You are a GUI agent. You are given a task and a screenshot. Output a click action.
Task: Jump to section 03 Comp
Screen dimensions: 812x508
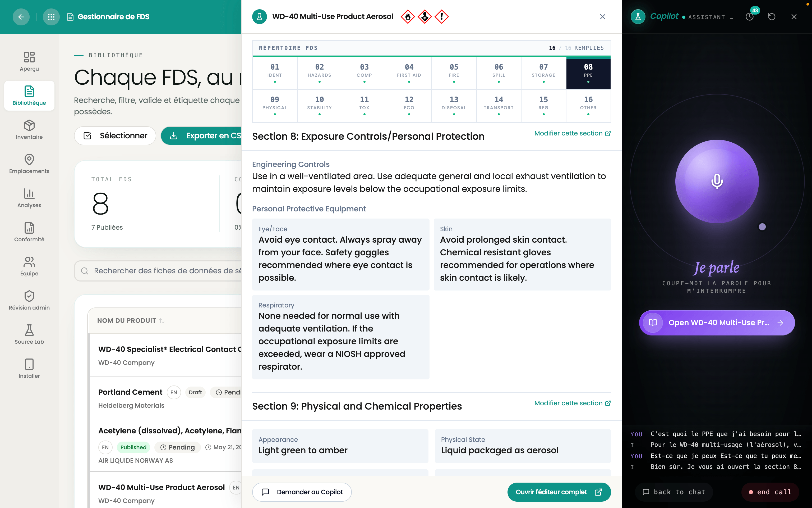pyautogui.click(x=365, y=73)
